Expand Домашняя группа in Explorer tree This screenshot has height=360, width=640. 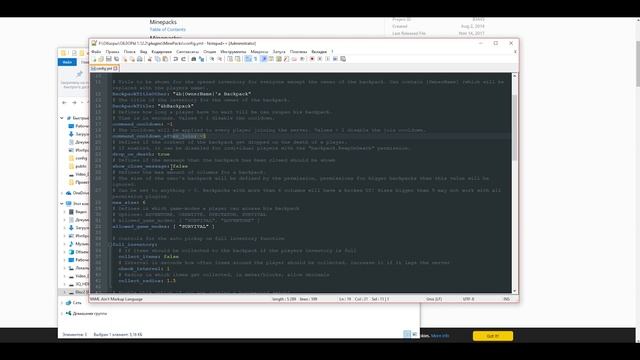point(62,313)
